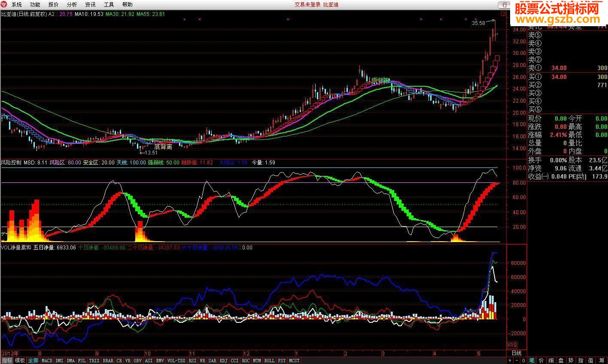Apply the MCST indicator
Image resolution: width=608 pixels, height=364 pixels.
295,361
